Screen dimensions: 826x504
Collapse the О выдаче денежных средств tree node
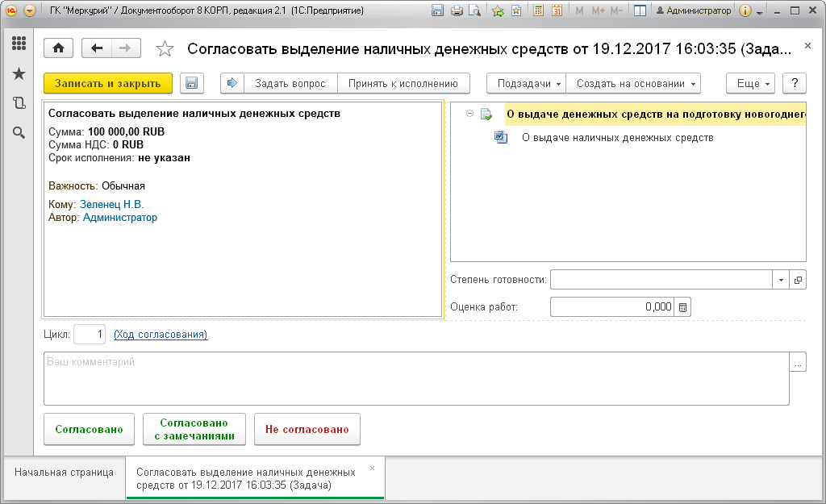pyautogui.click(x=470, y=113)
